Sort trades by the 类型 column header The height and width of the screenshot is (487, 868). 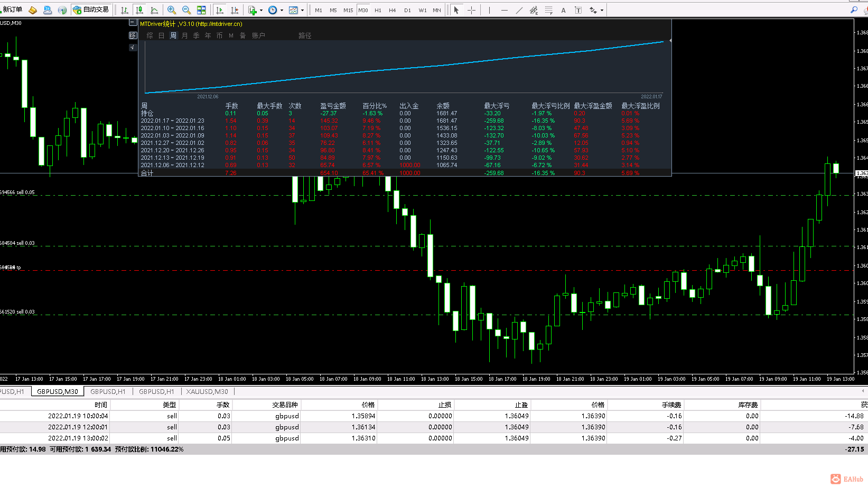(x=170, y=405)
